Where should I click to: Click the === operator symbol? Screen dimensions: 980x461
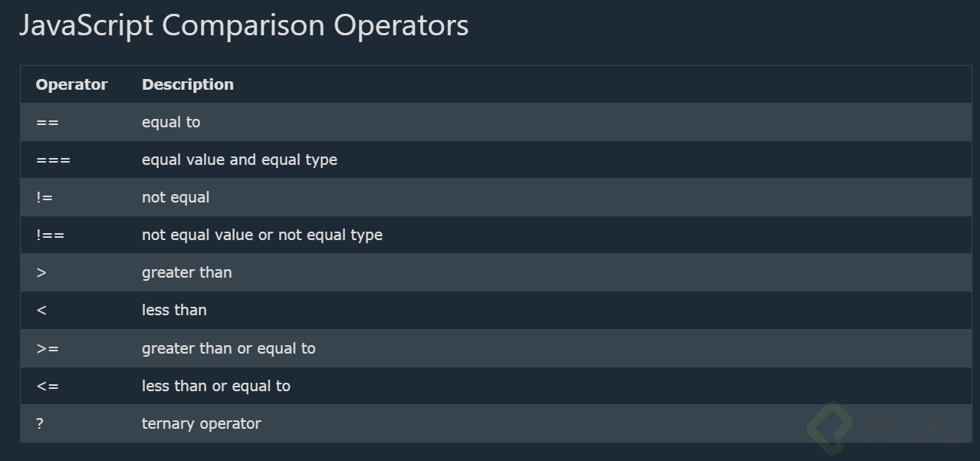[53, 160]
